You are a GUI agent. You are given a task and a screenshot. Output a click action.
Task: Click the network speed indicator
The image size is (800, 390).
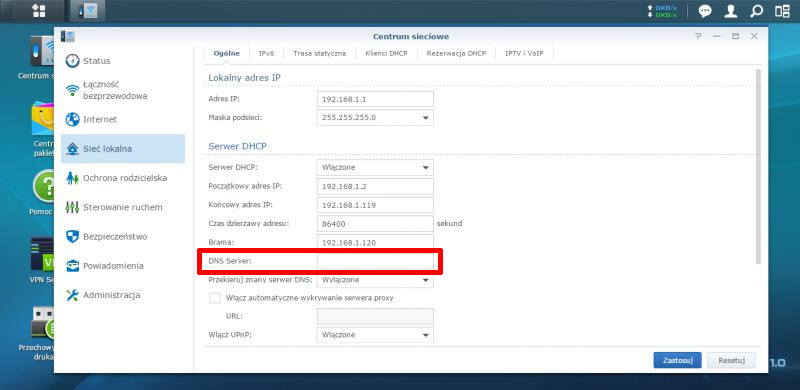tap(662, 11)
